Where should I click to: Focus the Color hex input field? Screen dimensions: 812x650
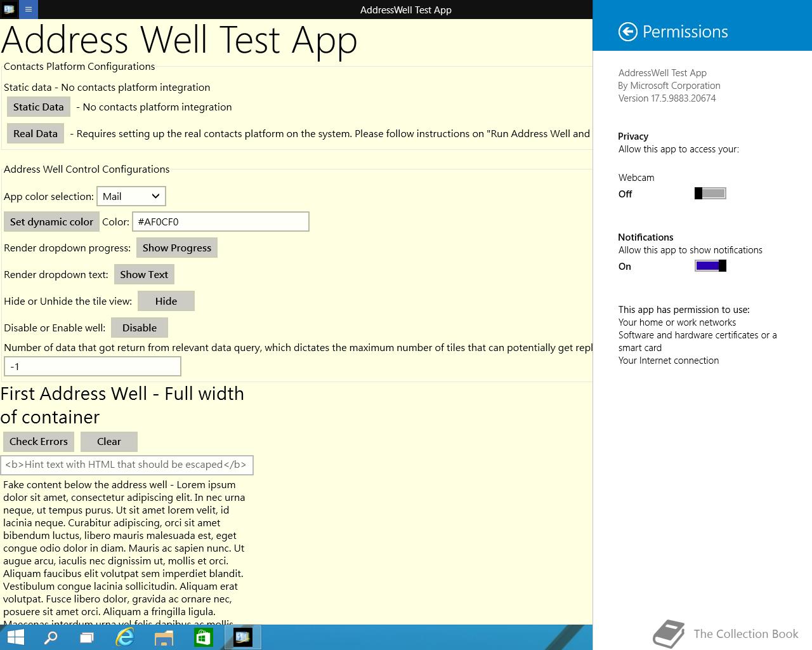click(221, 222)
